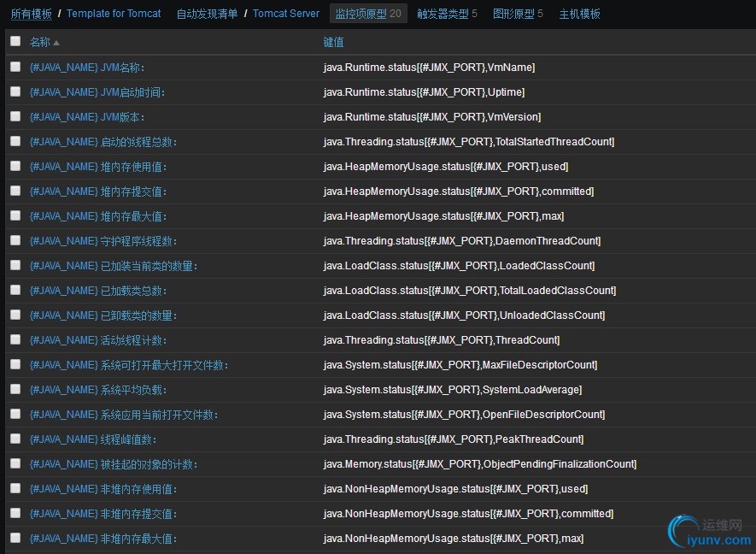Click key ending in DaemonThreadCount
The image size is (756, 554).
coord(462,240)
